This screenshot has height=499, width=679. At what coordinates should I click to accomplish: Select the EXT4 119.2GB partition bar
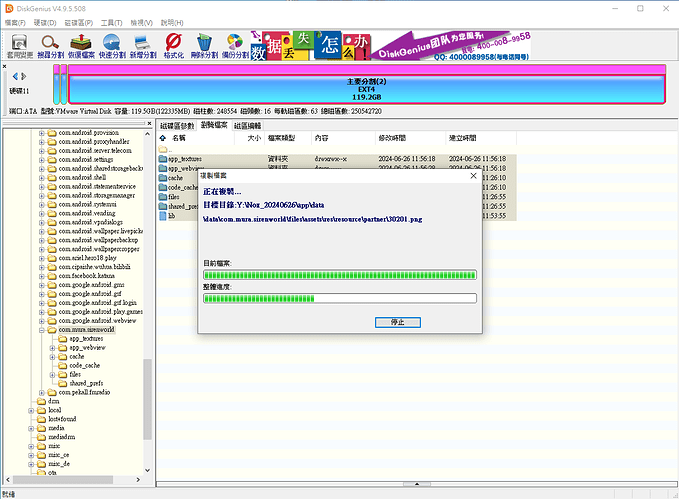pyautogui.click(x=366, y=91)
